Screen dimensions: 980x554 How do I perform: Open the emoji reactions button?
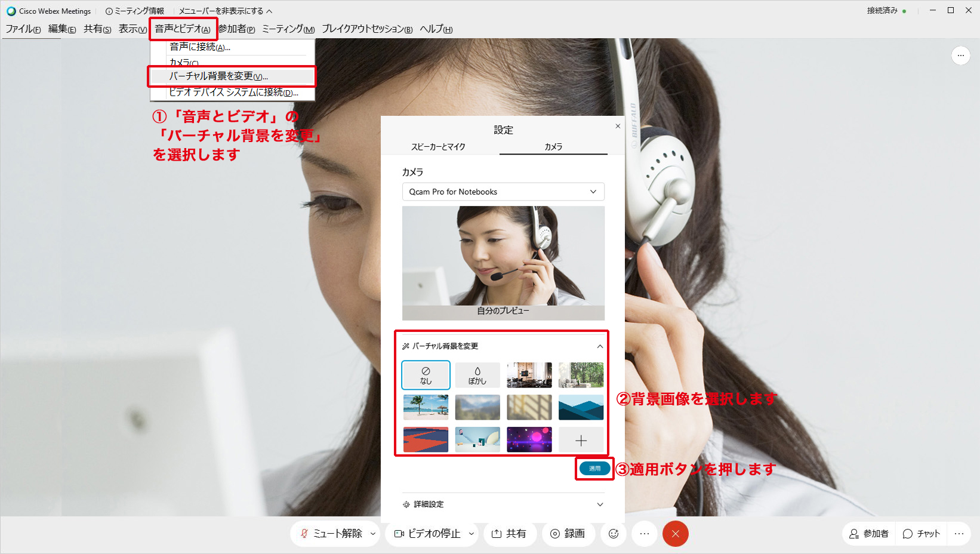pyautogui.click(x=614, y=534)
